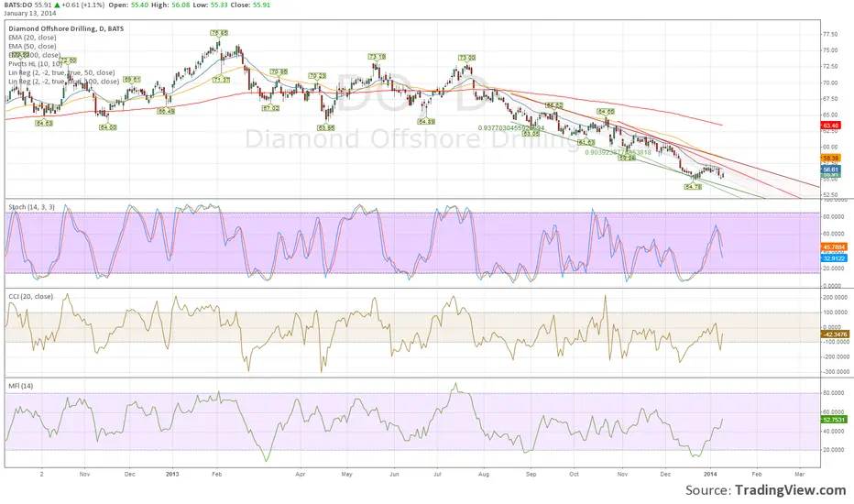
Task: Click the 70.00 price axis label
Action: [x=830, y=82]
